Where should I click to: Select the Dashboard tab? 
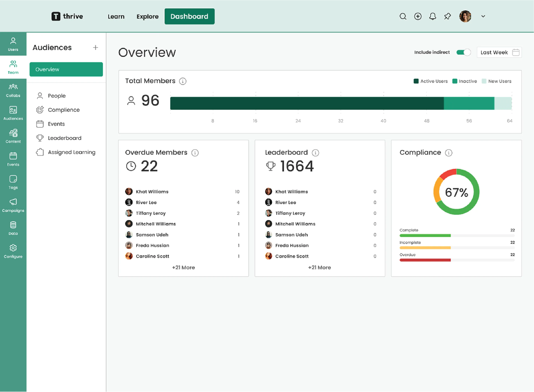(189, 16)
